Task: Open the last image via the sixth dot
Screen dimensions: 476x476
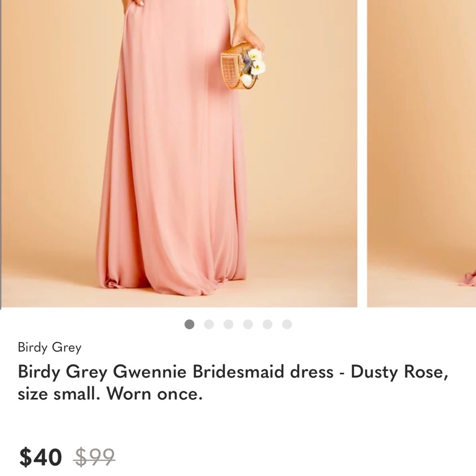Action: pos(286,324)
